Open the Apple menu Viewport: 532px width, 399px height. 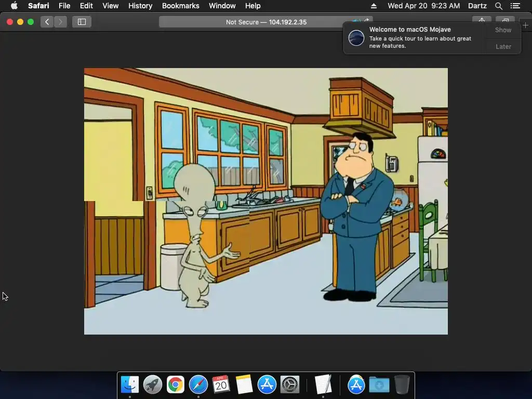pyautogui.click(x=14, y=6)
